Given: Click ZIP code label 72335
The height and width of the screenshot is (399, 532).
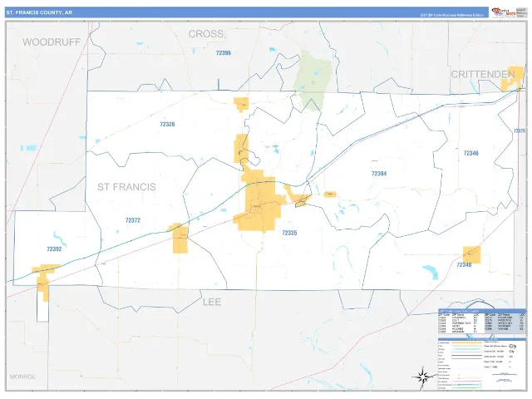Looking at the screenshot, I should [289, 233].
